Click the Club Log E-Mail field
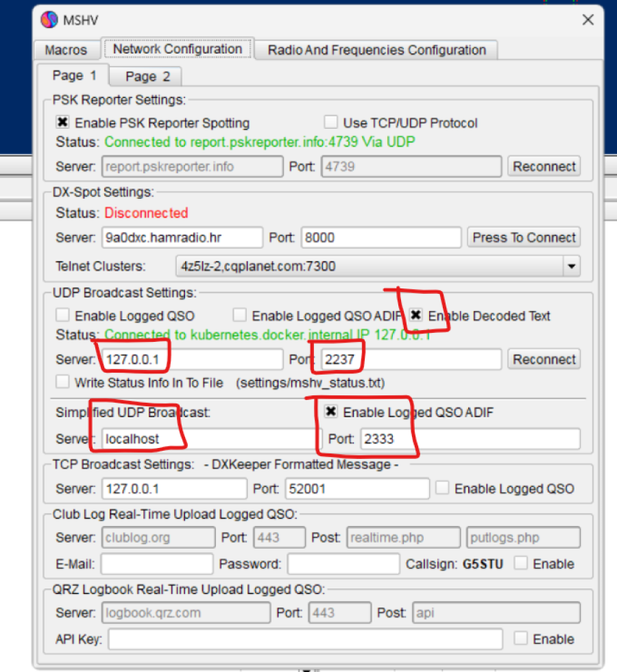This screenshot has width=617, height=672. (x=157, y=564)
